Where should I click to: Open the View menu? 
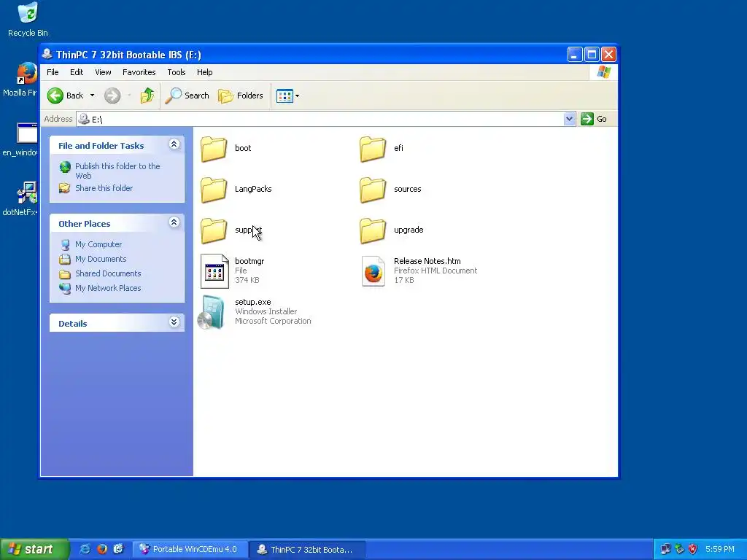click(x=103, y=72)
